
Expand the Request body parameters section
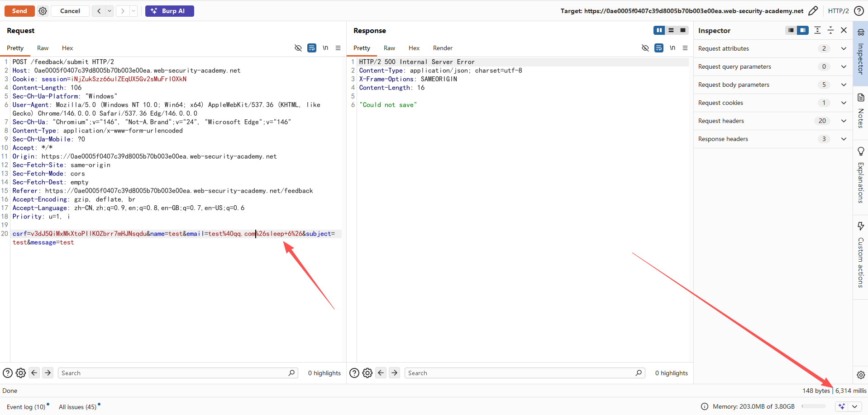[x=844, y=85]
